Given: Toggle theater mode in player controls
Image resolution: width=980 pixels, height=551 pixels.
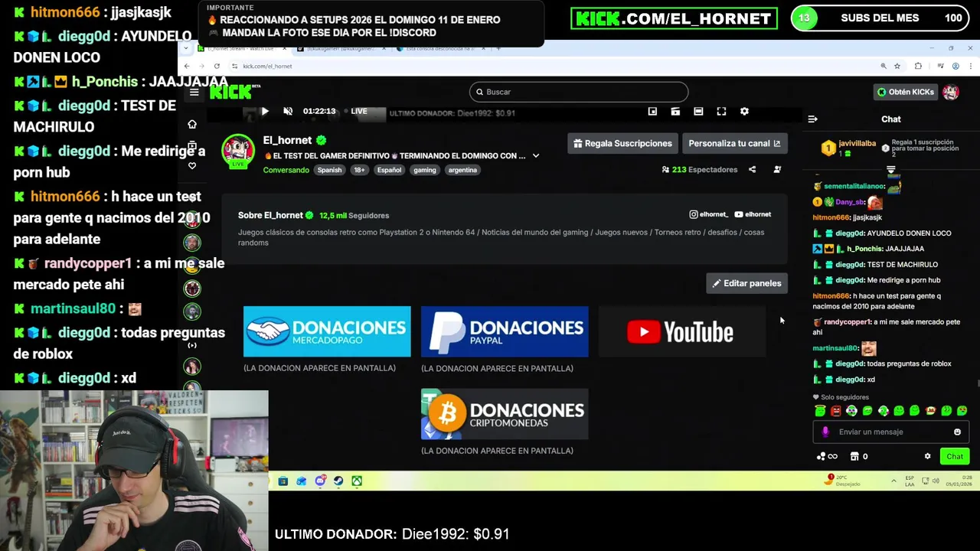Looking at the screenshot, I should tap(698, 112).
